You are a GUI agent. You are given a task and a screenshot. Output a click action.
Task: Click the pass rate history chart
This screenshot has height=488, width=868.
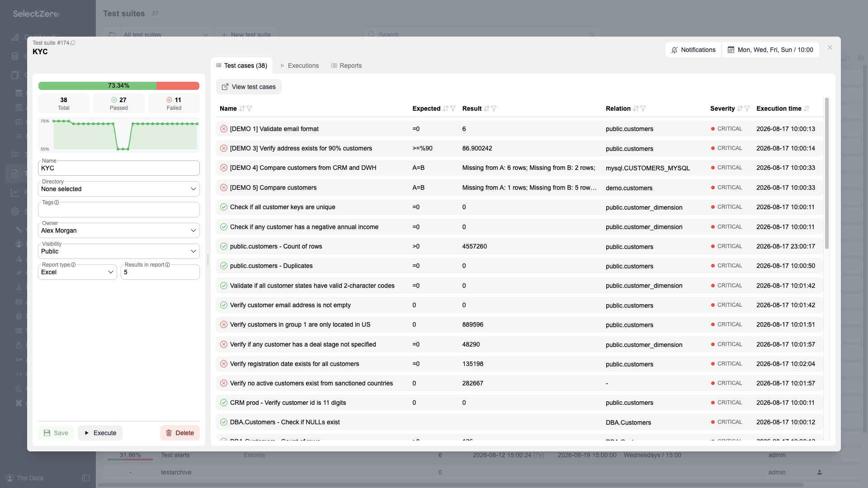pyautogui.click(x=119, y=135)
